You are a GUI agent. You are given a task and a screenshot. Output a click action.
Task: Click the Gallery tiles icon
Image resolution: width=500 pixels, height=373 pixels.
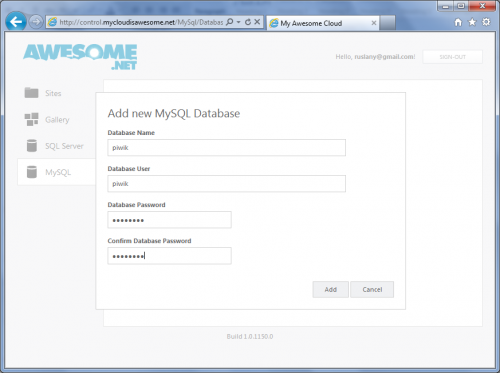(31, 119)
